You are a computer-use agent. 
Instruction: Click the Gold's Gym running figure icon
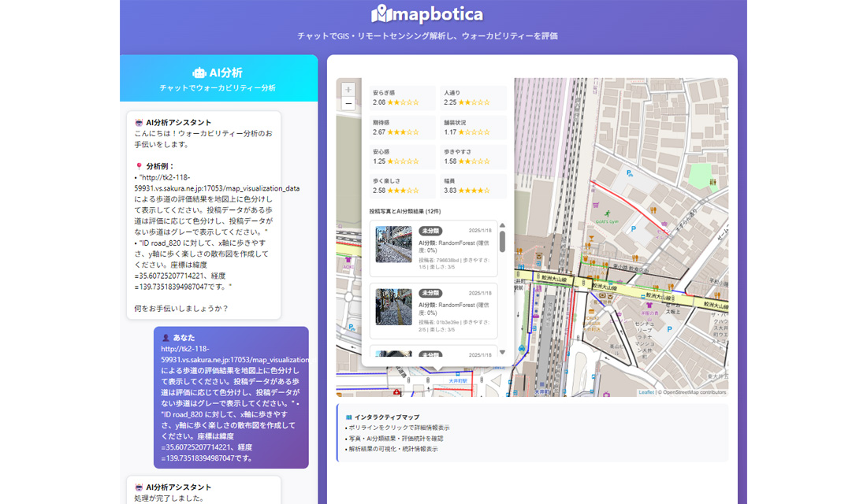[607, 213]
